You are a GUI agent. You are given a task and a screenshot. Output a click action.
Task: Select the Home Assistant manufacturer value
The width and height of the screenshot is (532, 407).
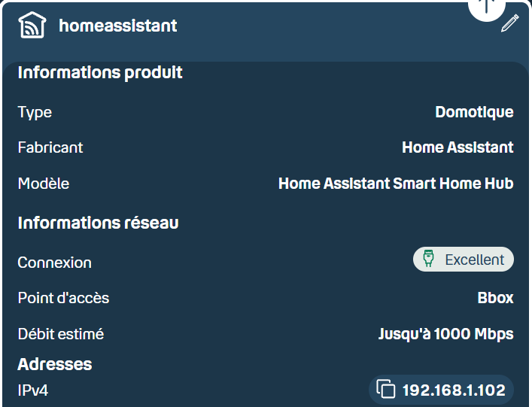458,147
